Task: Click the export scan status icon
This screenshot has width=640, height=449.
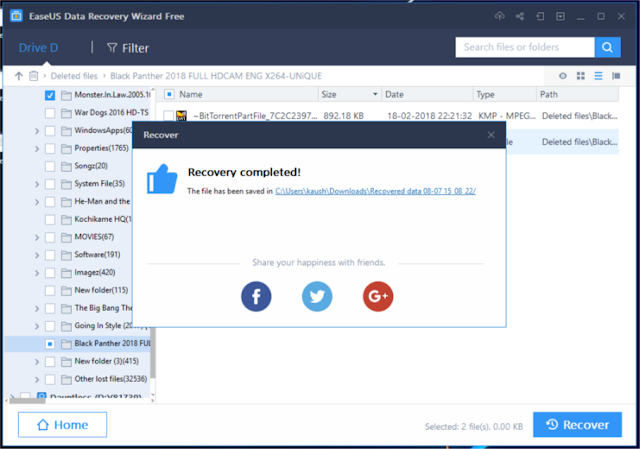Action: [560, 16]
